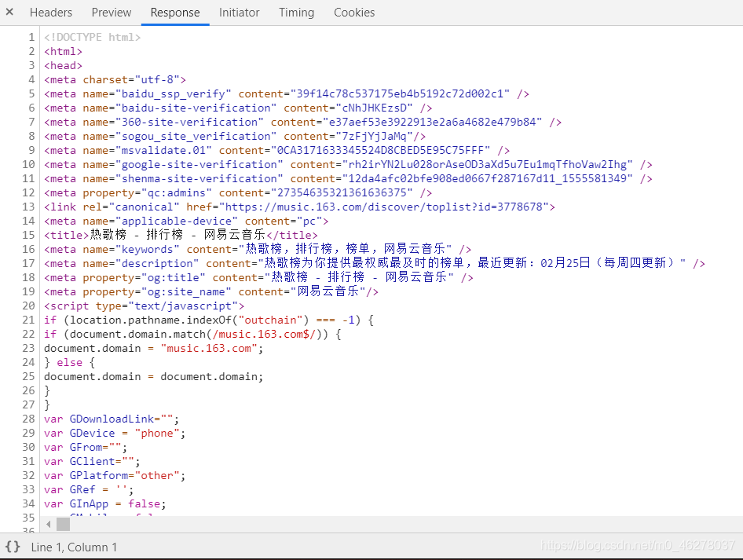Image resolution: width=743 pixels, height=560 pixels.
Task: Click the baidu-site-verification meta line
Action: click(238, 108)
